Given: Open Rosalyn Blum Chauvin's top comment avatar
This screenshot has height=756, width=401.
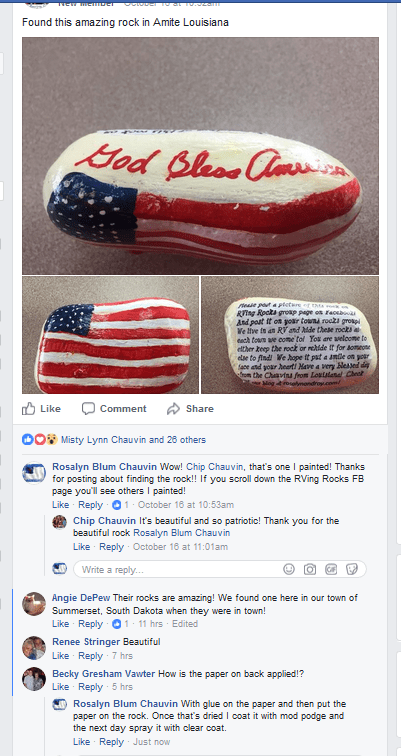Looking at the screenshot, I should tap(34, 472).
